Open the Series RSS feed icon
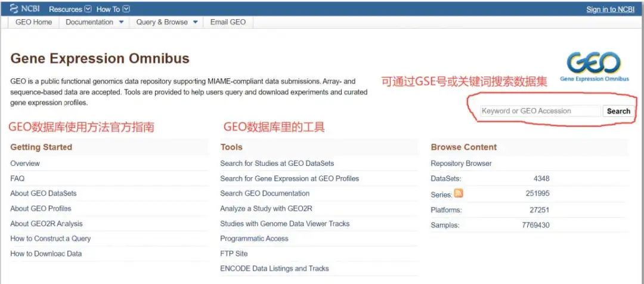This screenshot has width=644, height=284. coord(459,193)
